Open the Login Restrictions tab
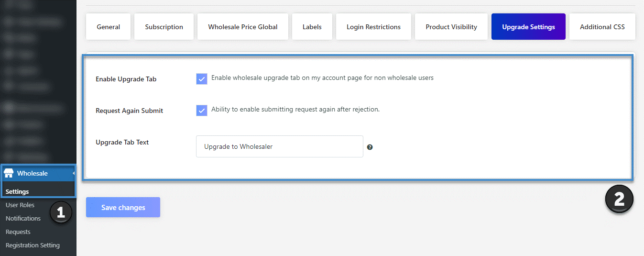 point(373,27)
